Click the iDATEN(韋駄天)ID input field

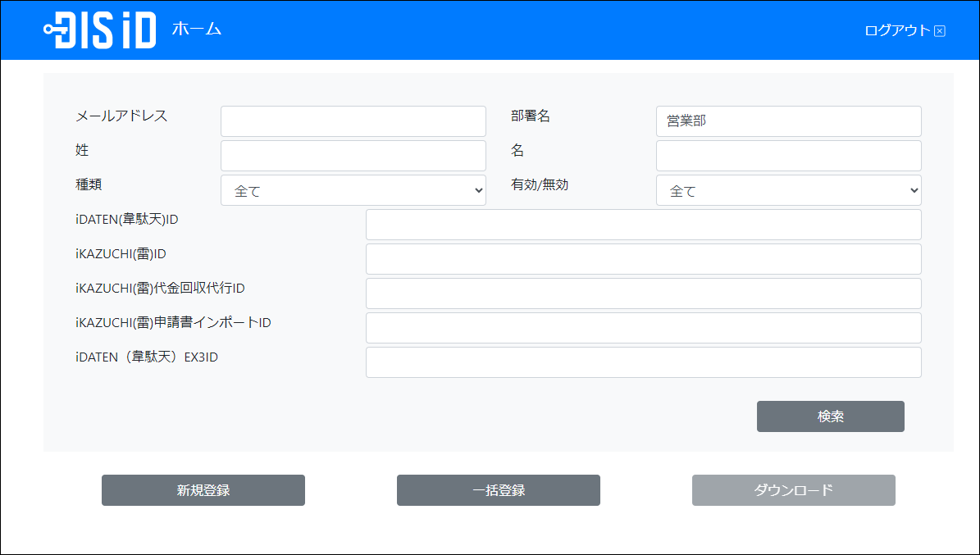(x=644, y=225)
